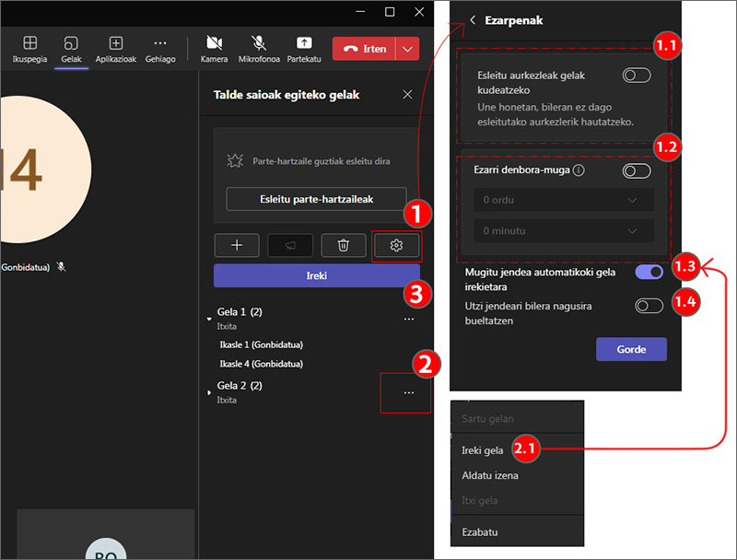The image size is (737, 560).
Task: Toggle the Kamera icon
Action: point(214,43)
